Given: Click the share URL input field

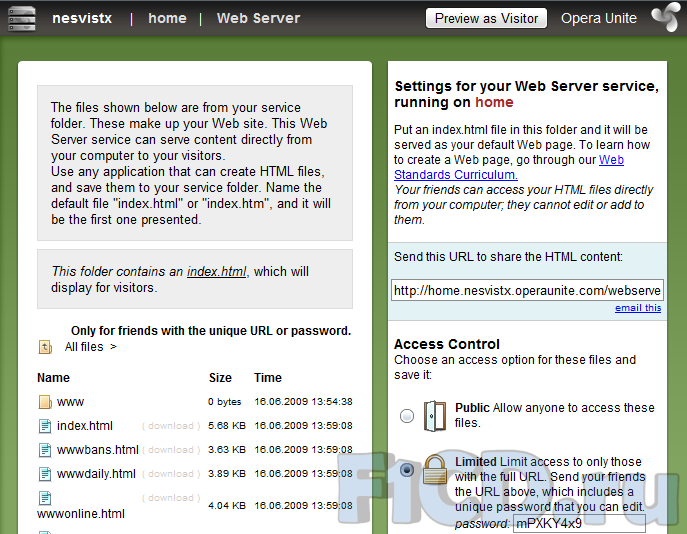Looking at the screenshot, I should coord(527,290).
